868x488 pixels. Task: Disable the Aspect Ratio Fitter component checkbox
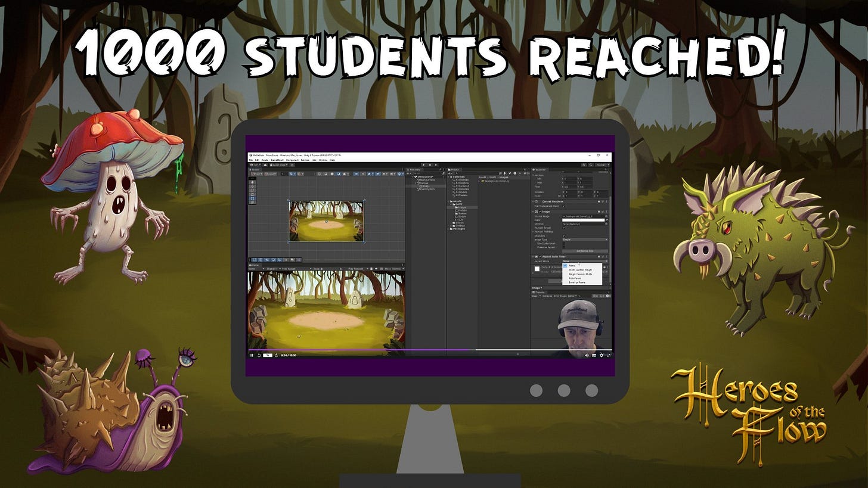click(x=540, y=257)
